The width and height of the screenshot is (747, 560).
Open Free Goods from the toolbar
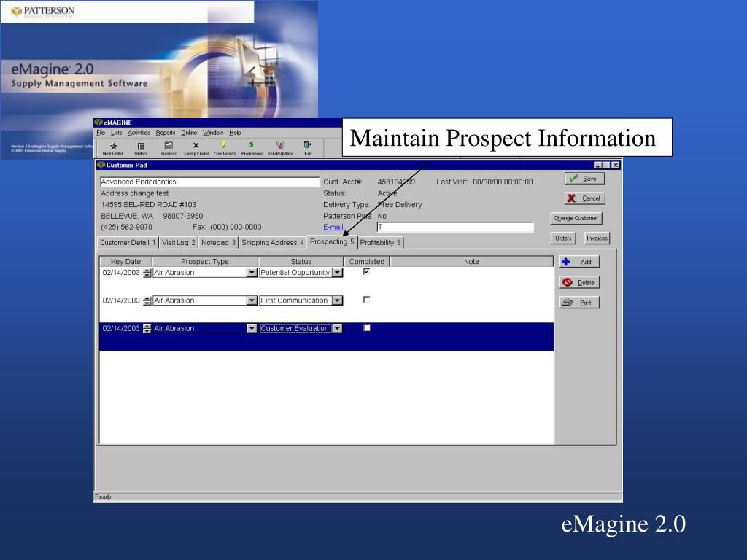[x=224, y=149]
